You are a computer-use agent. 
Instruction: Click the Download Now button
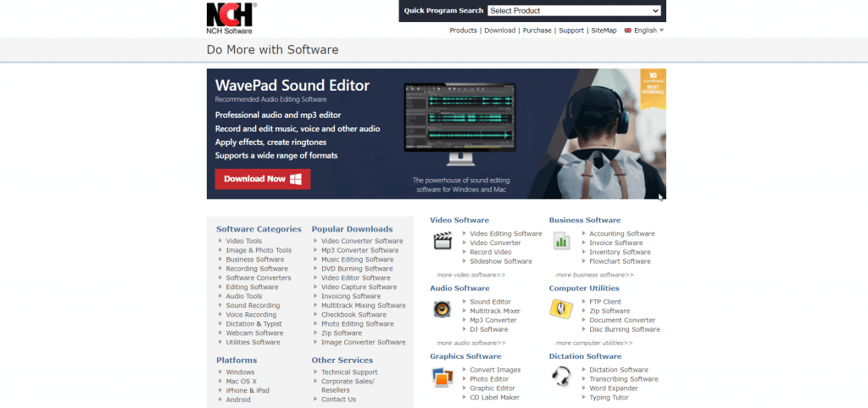click(x=263, y=179)
